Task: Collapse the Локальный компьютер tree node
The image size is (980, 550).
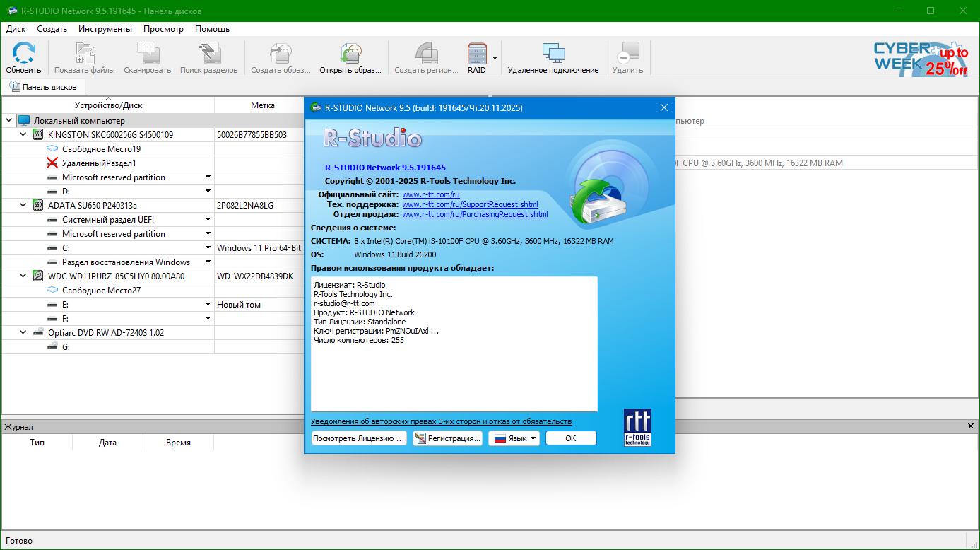Action: point(8,121)
